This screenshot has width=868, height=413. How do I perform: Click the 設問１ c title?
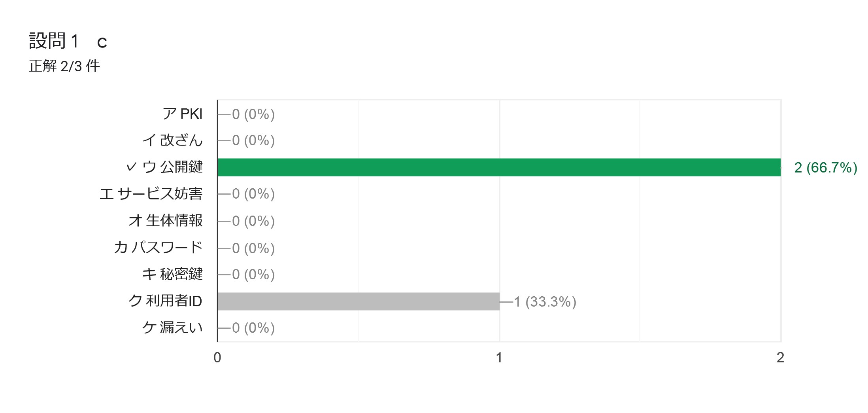point(68,41)
